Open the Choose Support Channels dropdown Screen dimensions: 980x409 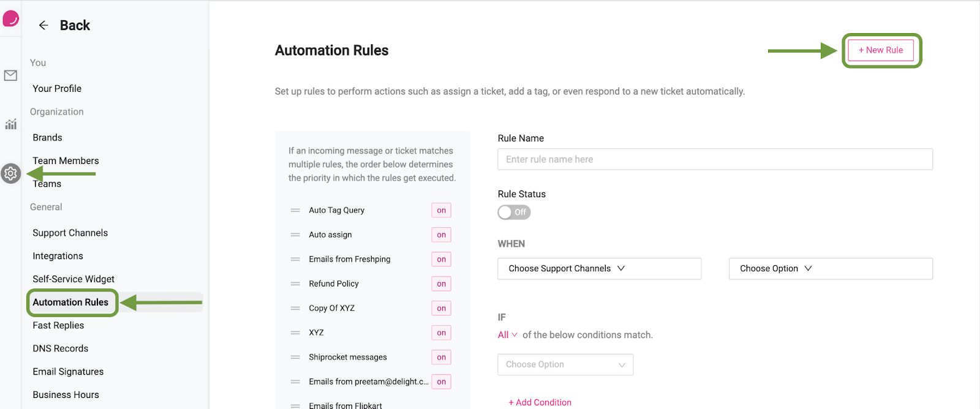[599, 268]
